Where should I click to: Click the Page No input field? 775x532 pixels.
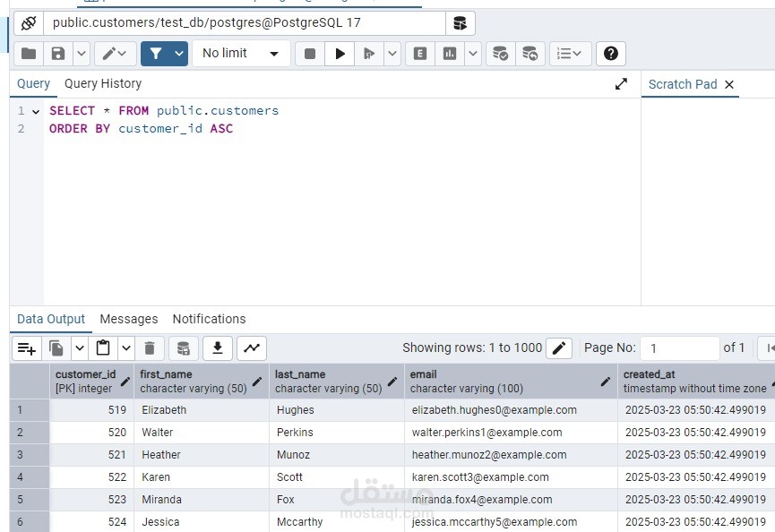pos(680,348)
